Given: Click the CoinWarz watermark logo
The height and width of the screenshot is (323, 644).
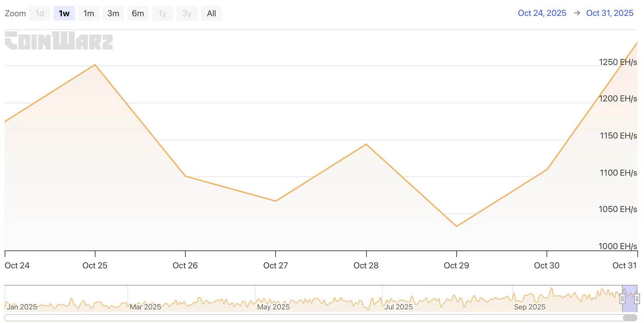Looking at the screenshot, I should pyautogui.click(x=59, y=40).
